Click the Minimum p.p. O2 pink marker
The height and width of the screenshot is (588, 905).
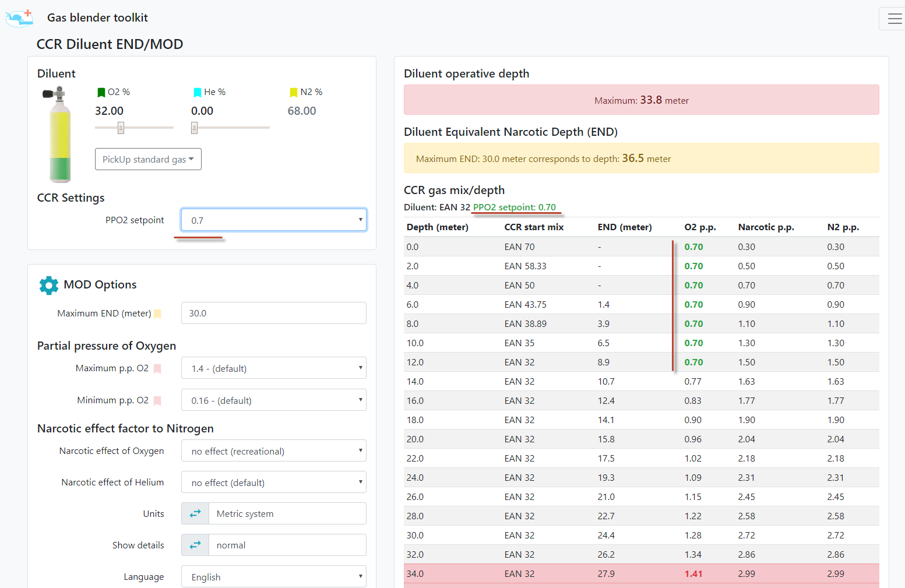(x=157, y=400)
